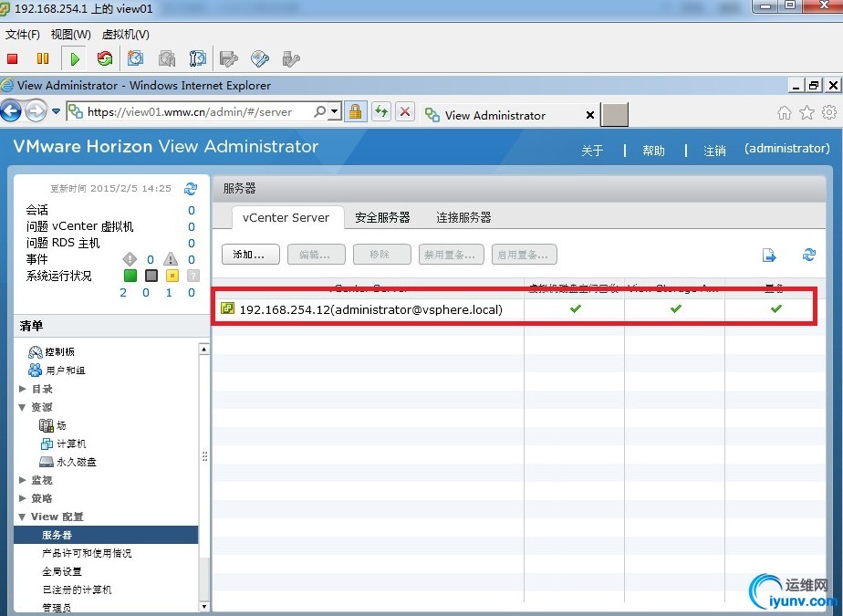Image resolution: width=843 pixels, height=616 pixels.
Task: Click the gray diamond event warning icon
Action: [x=130, y=259]
